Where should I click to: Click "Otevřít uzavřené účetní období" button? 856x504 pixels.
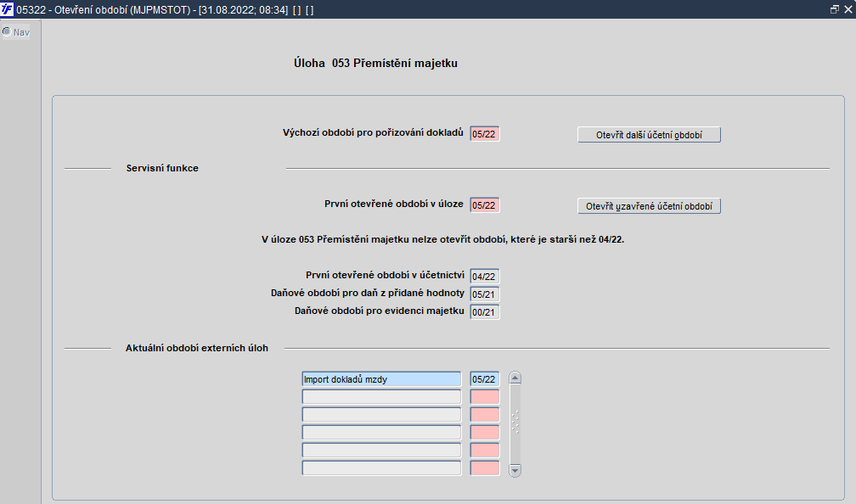pyautogui.click(x=649, y=206)
